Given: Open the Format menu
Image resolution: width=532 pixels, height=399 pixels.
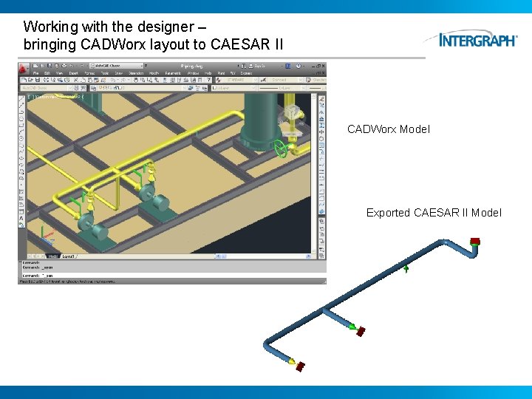Looking at the screenshot, I should tap(89, 73).
